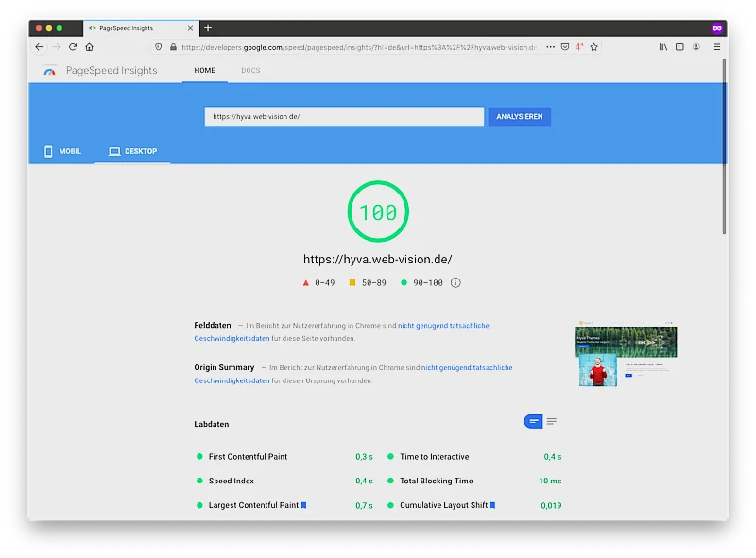Bookmark this page with the star icon
The image size is (756, 558).
click(593, 46)
